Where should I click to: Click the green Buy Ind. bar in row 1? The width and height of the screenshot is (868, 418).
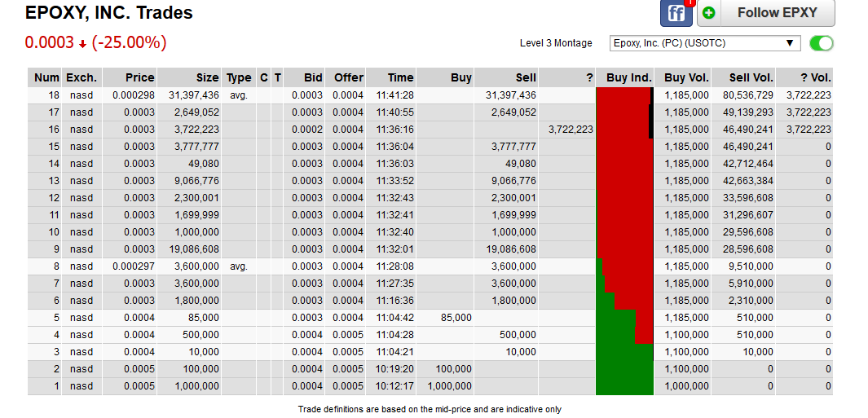[x=625, y=386]
